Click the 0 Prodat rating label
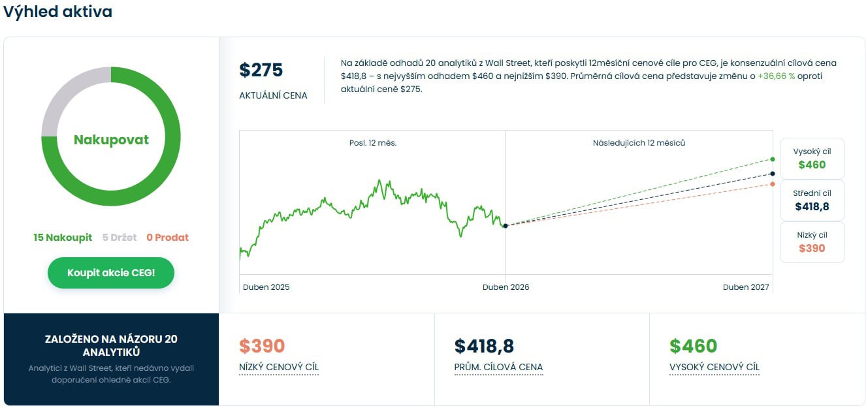Image resolution: width=868 pixels, height=410 pixels. pyautogui.click(x=167, y=238)
